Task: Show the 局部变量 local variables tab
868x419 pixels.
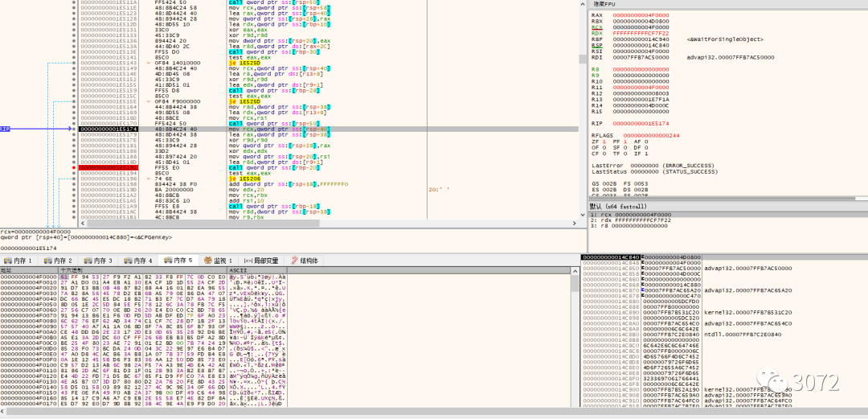Action: pos(261,261)
